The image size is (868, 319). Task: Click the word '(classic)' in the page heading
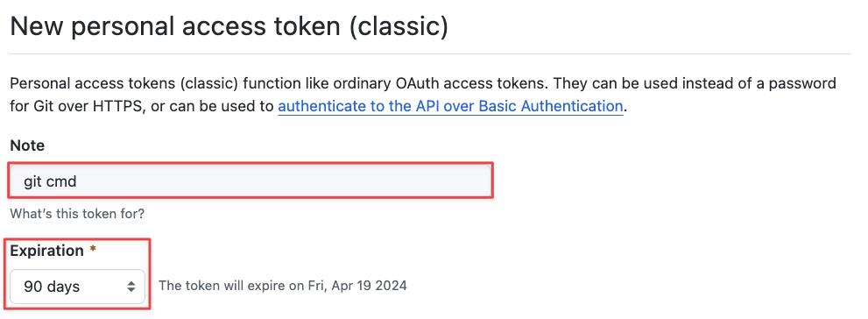399,26
